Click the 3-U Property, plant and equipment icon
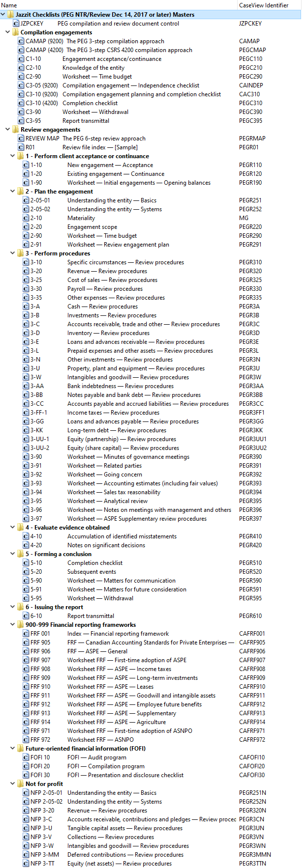305x868 pixels. click(26, 368)
